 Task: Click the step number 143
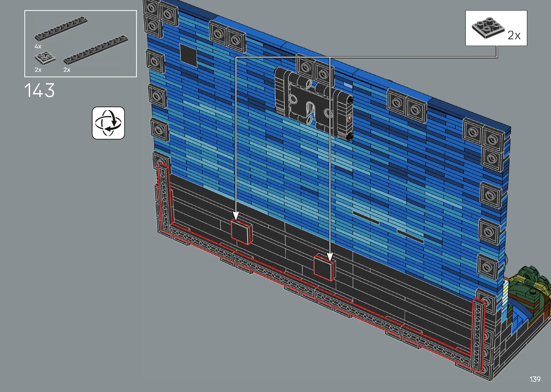[39, 90]
